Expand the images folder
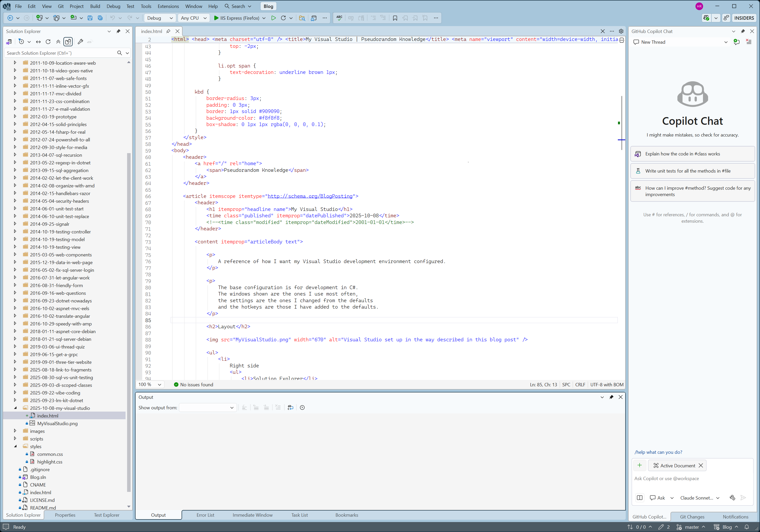The width and height of the screenshot is (760, 532). pyautogui.click(x=15, y=431)
